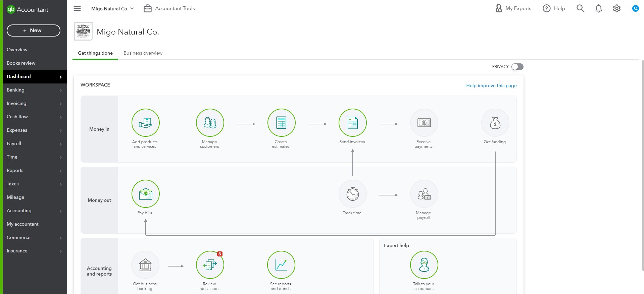Expand the Banking sidebar chevron
644x294 pixels.
60,90
